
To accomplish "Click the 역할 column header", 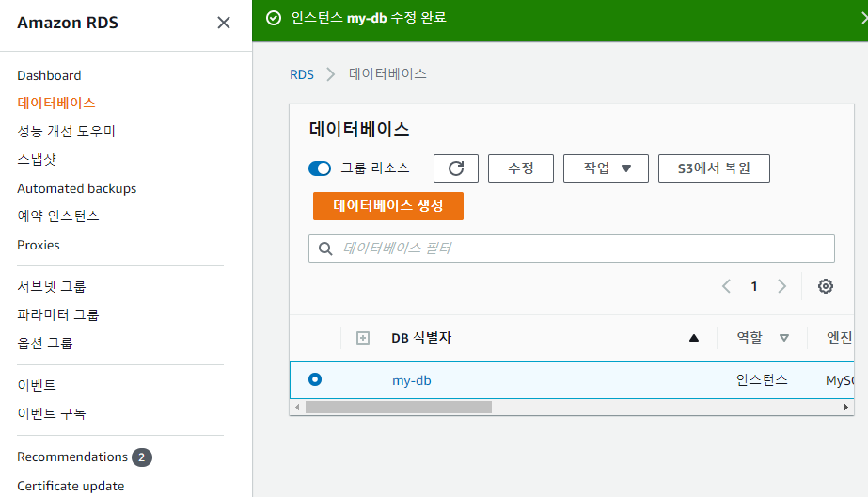I will pos(749,337).
